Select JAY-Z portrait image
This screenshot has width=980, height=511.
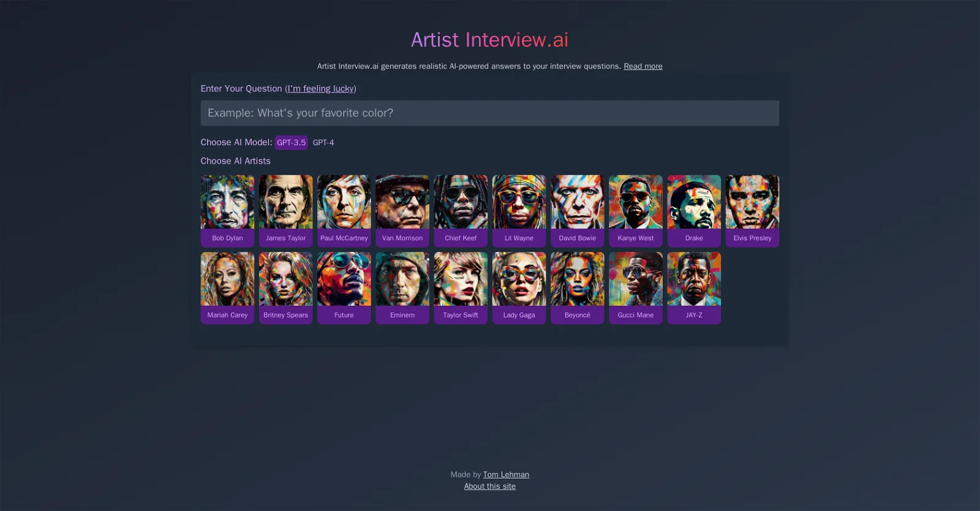click(x=694, y=279)
